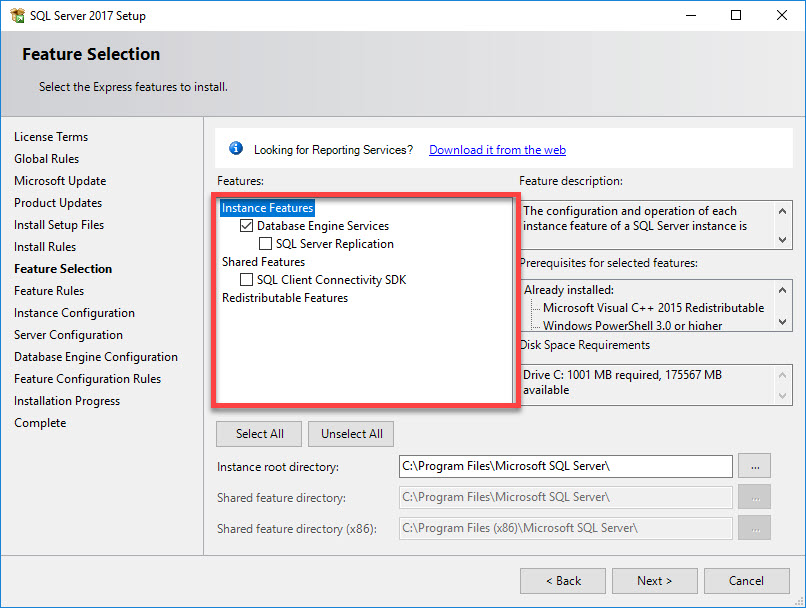
Task: Browse for instance root directory
Action: point(755,466)
